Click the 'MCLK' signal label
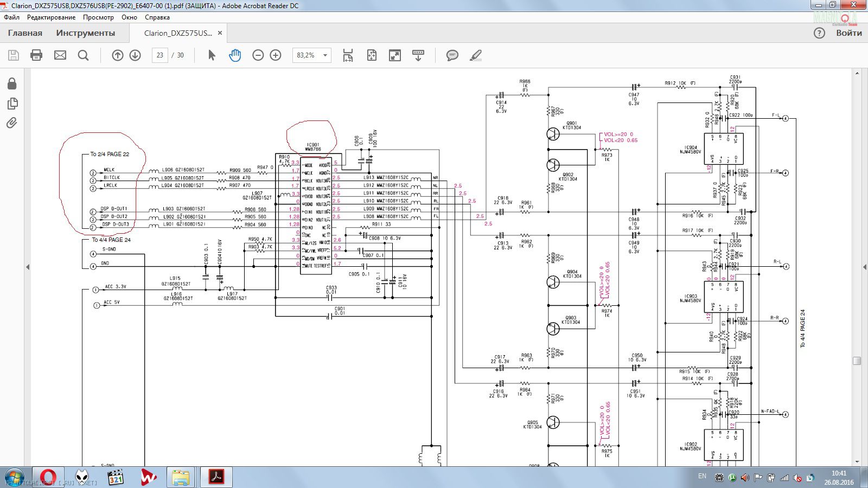The width and height of the screenshot is (868, 488). tap(109, 170)
